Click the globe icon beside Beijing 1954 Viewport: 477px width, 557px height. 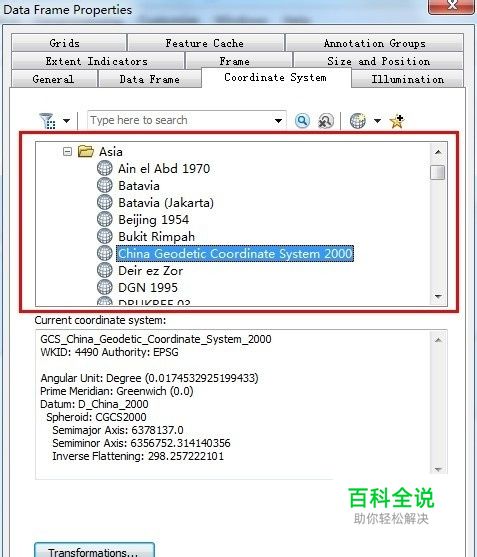[105, 219]
